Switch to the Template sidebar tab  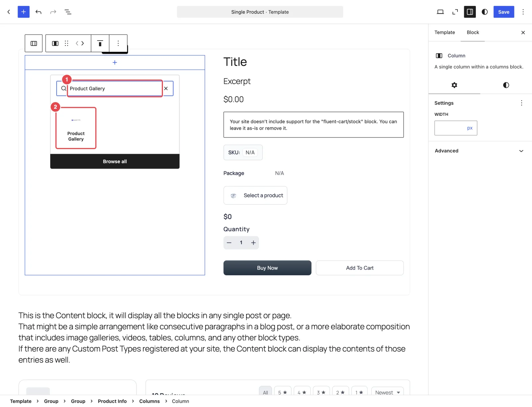[x=445, y=32]
